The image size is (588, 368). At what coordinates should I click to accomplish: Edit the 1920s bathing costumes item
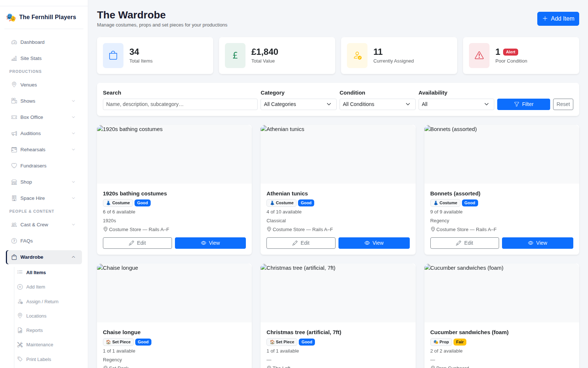click(137, 243)
